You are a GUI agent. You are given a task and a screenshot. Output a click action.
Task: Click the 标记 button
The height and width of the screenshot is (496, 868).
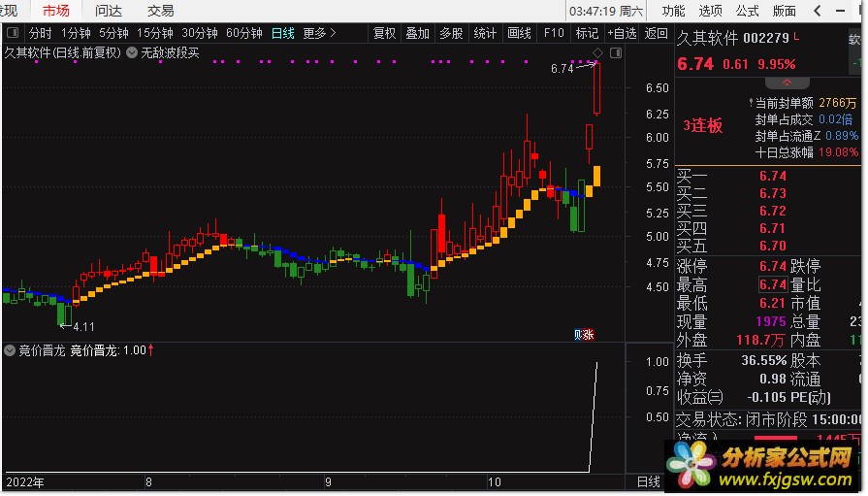(587, 33)
